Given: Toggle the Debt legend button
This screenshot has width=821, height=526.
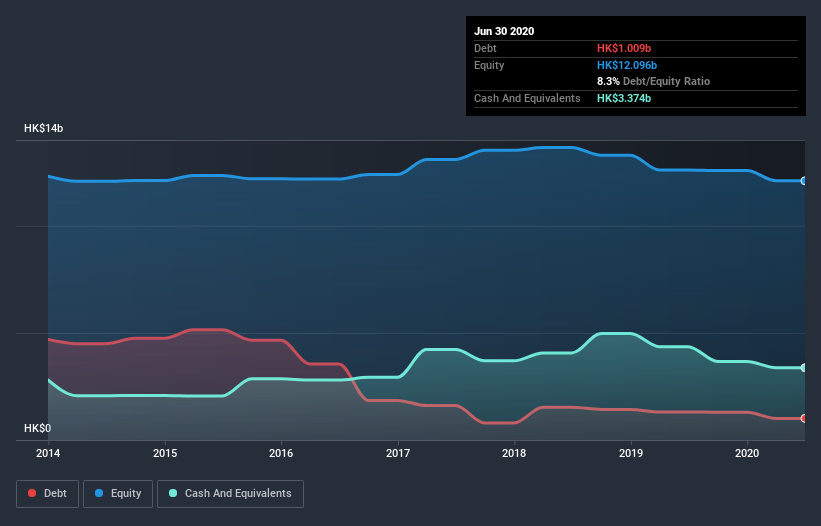Looking at the screenshot, I should coord(47,494).
